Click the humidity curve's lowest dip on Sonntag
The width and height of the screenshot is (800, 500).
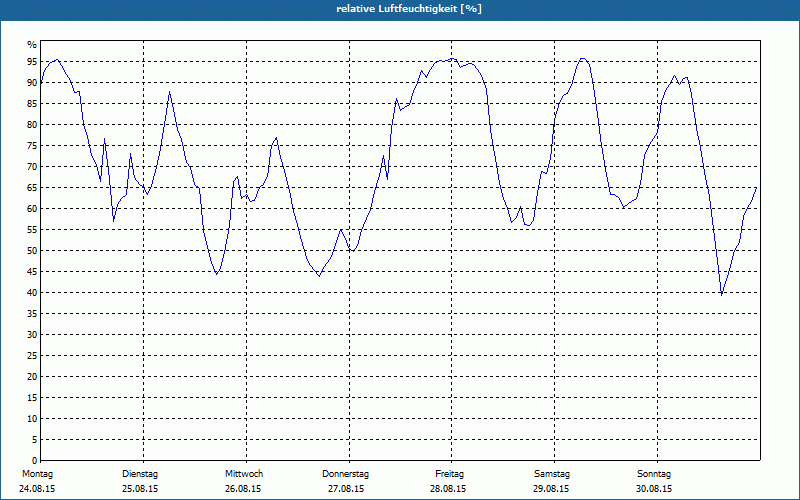[721, 294]
